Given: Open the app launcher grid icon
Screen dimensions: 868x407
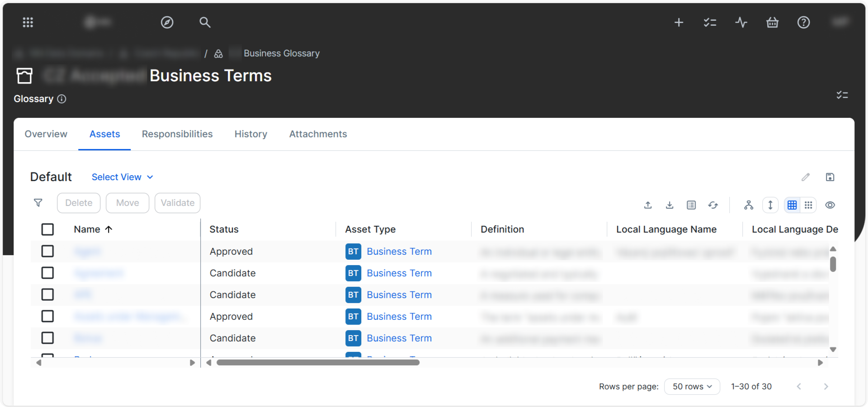Looking at the screenshot, I should 28,22.
